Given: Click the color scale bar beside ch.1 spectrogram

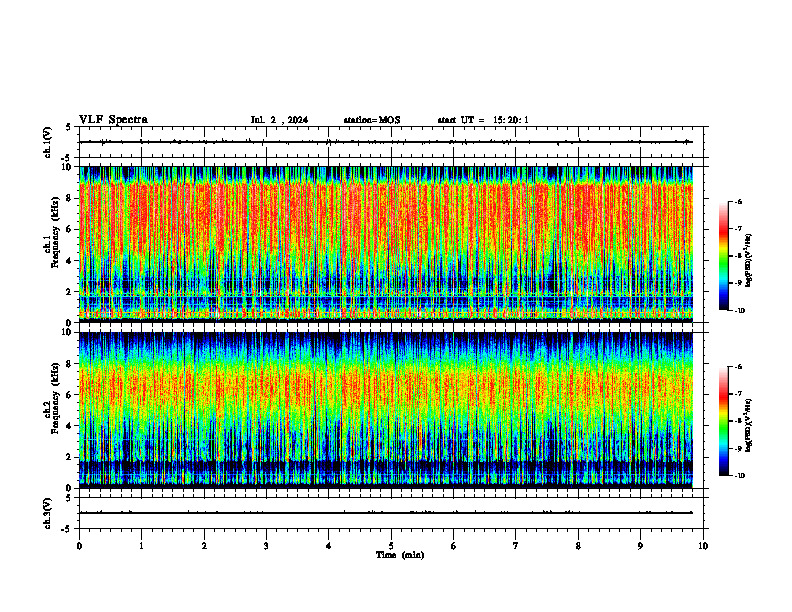Looking at the screenshot, I should [x=724, y=256].
